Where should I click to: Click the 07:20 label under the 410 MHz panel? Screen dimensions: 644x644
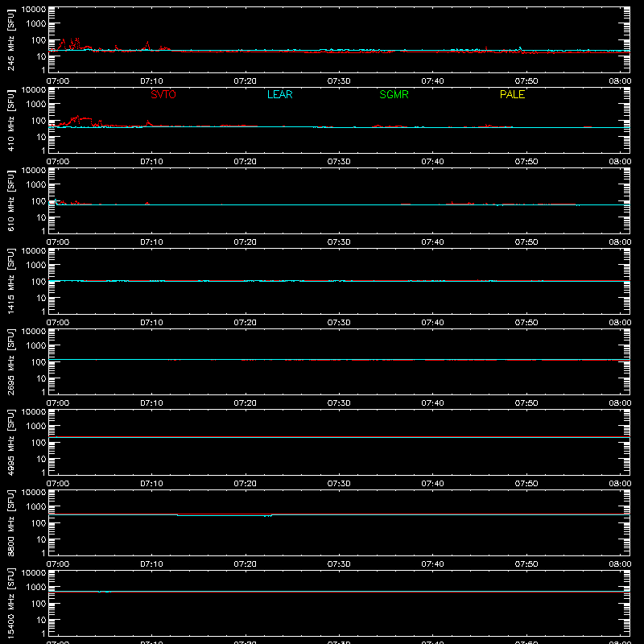246,162
